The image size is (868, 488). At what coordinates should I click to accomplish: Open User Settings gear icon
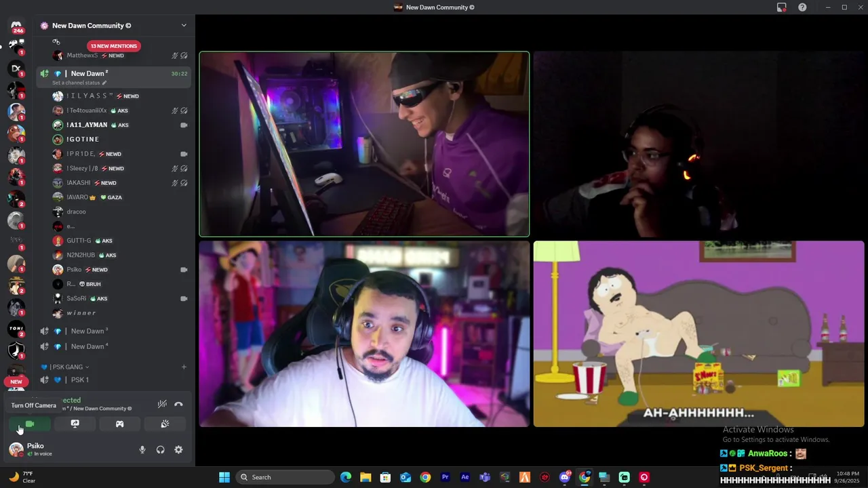pyautogui.click(x=178, y=449)
